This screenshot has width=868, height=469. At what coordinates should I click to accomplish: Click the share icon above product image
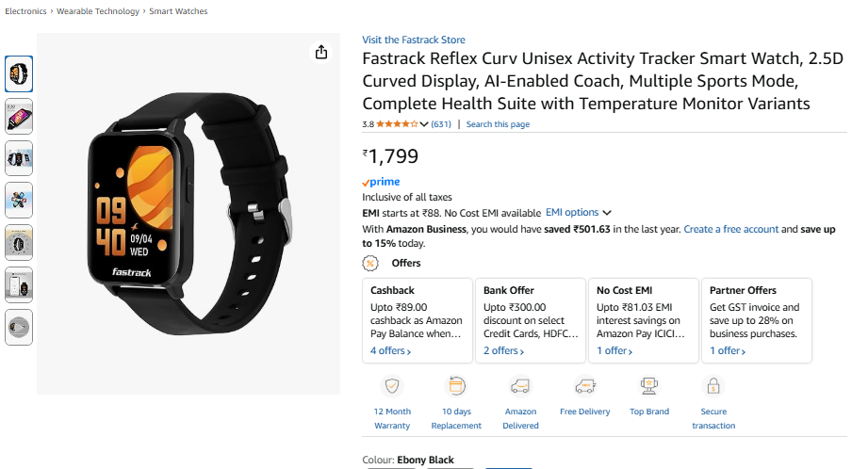click(x=321, y=52)
